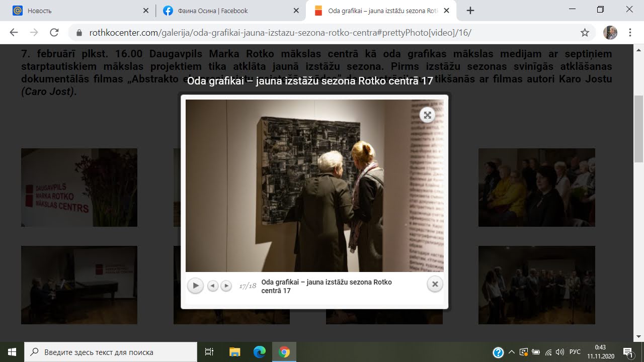
Task: Go back to the previous browser page
Action: 14,33
